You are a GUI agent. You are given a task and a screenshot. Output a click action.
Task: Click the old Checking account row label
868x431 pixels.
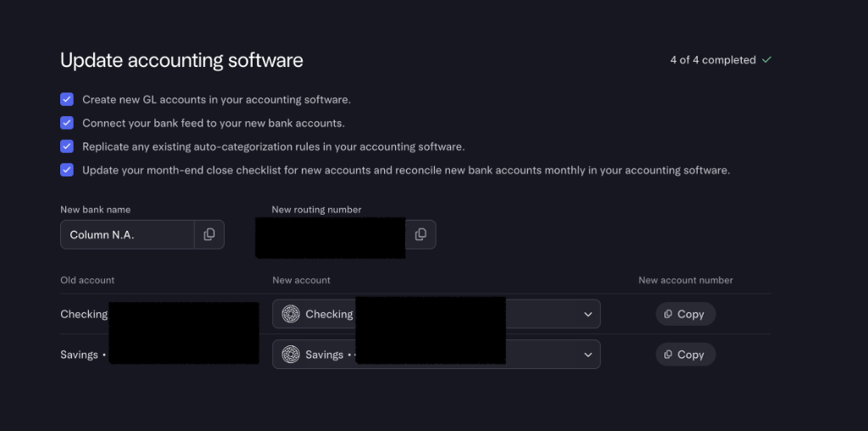point(84,314)
